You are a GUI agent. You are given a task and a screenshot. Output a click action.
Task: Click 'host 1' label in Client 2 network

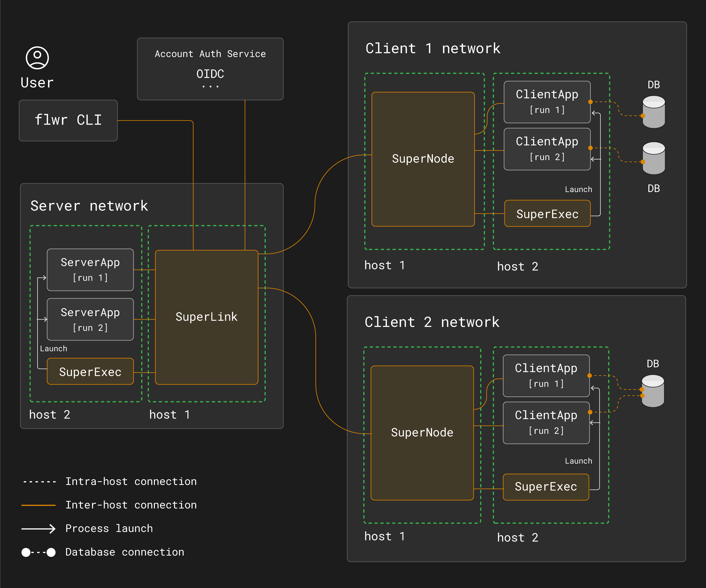click(385, 537)
